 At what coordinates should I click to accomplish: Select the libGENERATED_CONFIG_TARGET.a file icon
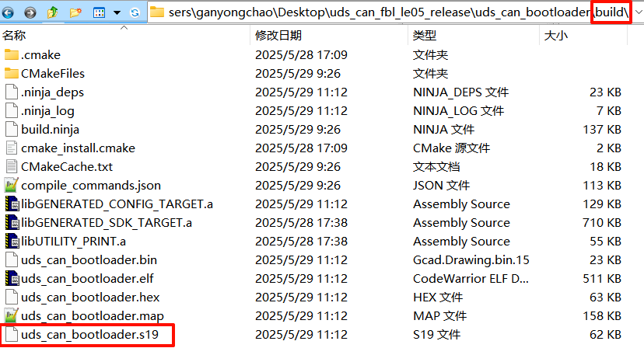pos(12,204)
